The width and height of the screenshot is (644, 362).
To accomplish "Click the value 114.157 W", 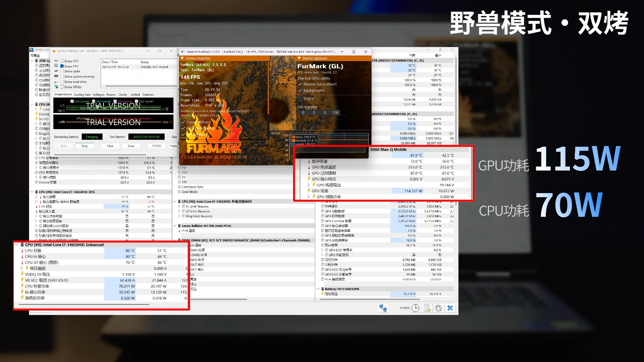I will [413, 191].
